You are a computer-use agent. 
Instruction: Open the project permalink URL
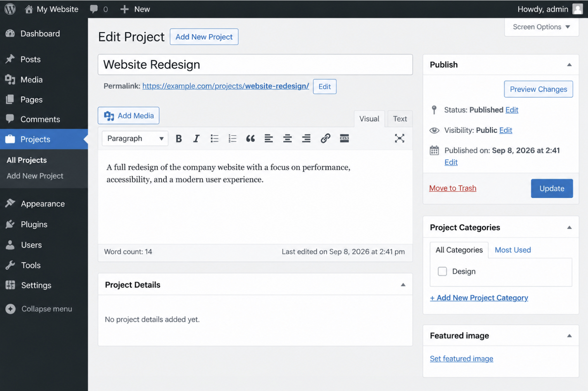226,86
